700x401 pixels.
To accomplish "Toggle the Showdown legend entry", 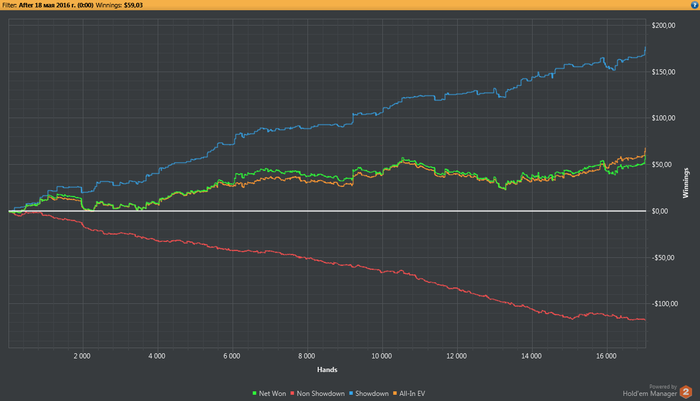I will click(369, 393).
